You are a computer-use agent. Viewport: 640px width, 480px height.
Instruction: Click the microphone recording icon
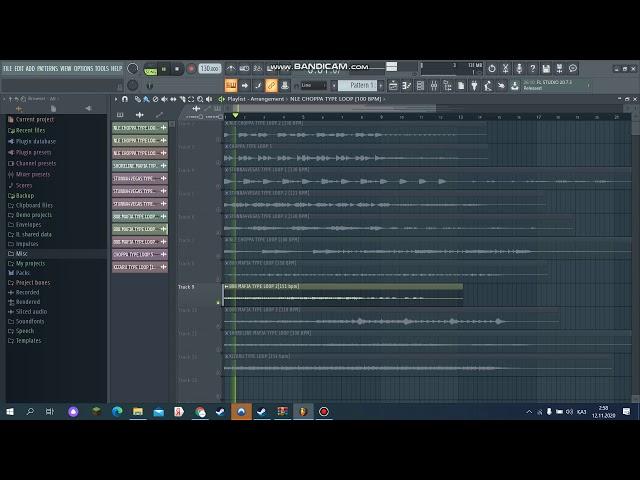[519, 69]
